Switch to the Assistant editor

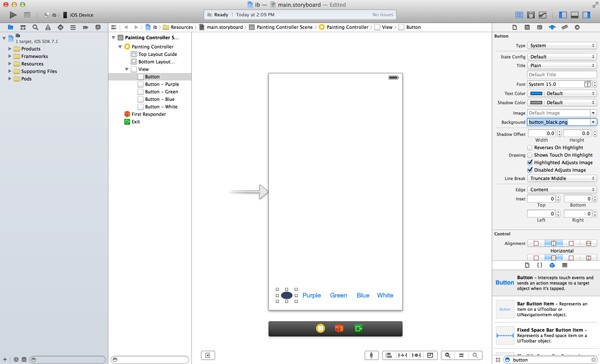(531, 15)
